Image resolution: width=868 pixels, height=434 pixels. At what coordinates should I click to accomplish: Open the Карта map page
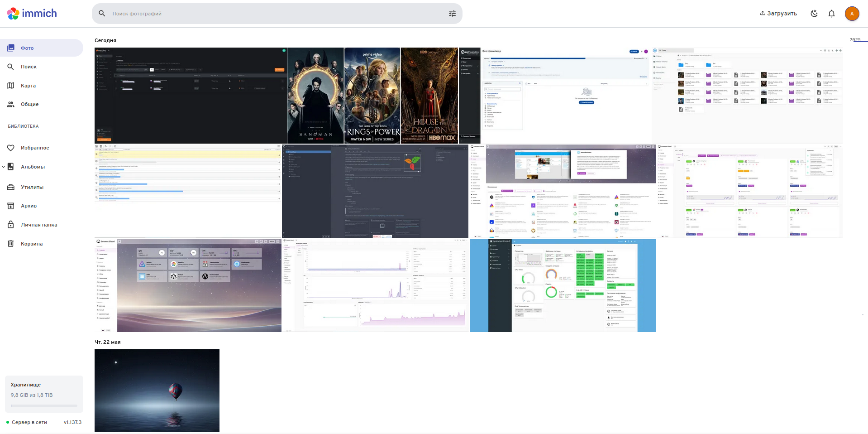pyautogui.click(x=28, y=86)
